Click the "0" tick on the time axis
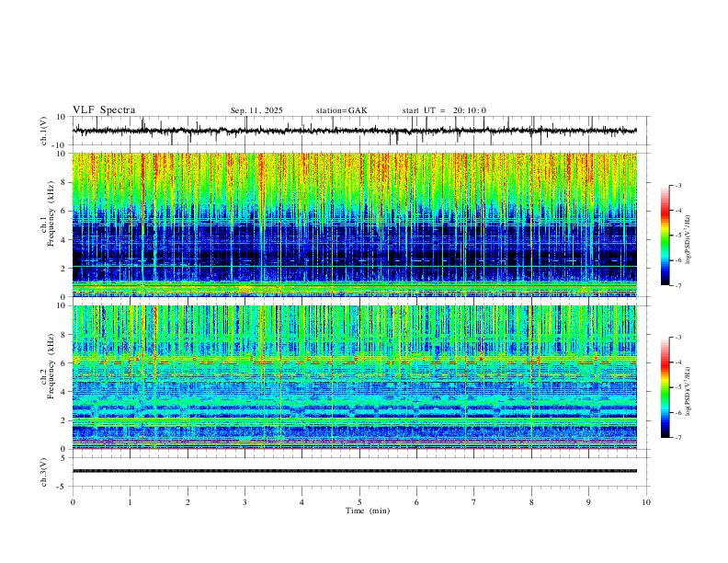Viewport: 728px width, 563px height. click(73, 502)
